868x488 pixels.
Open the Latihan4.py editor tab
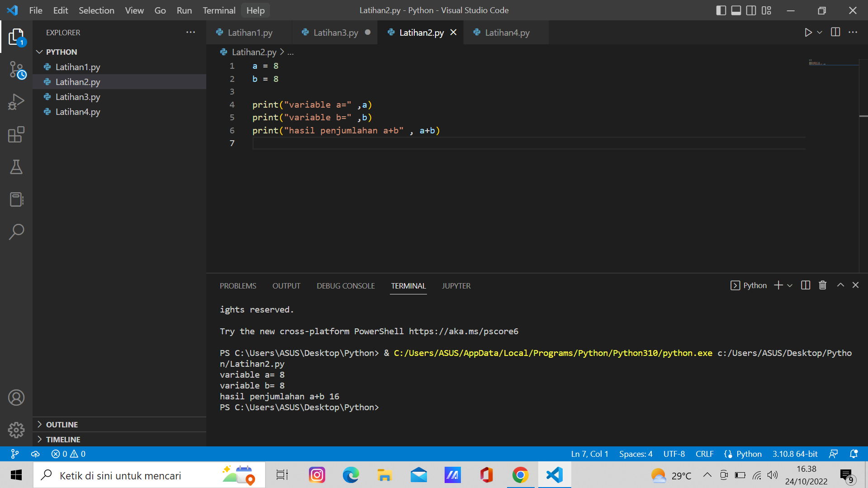506,32
